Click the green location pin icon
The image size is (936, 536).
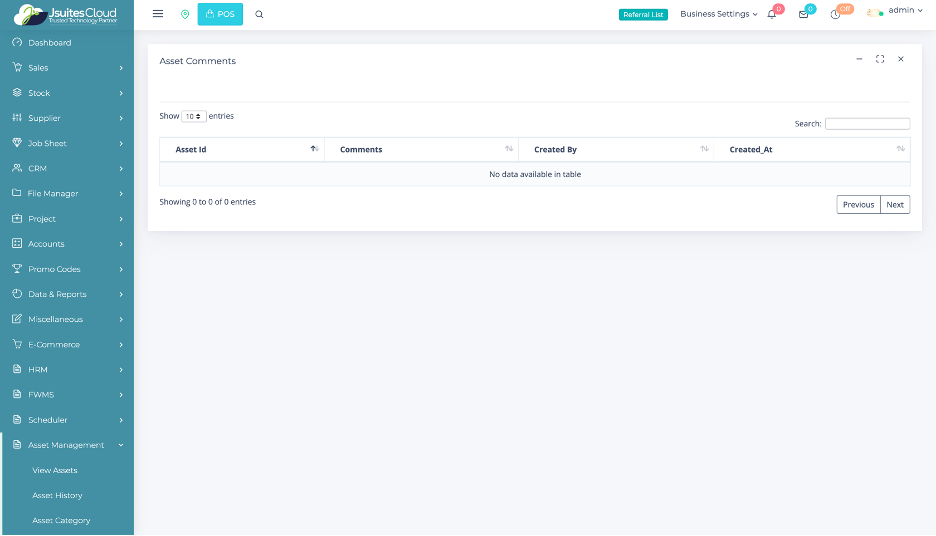(185, 14)
